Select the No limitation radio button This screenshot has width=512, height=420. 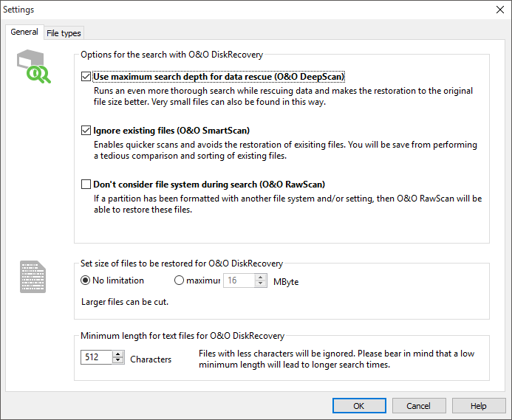(x=86, y=280)
